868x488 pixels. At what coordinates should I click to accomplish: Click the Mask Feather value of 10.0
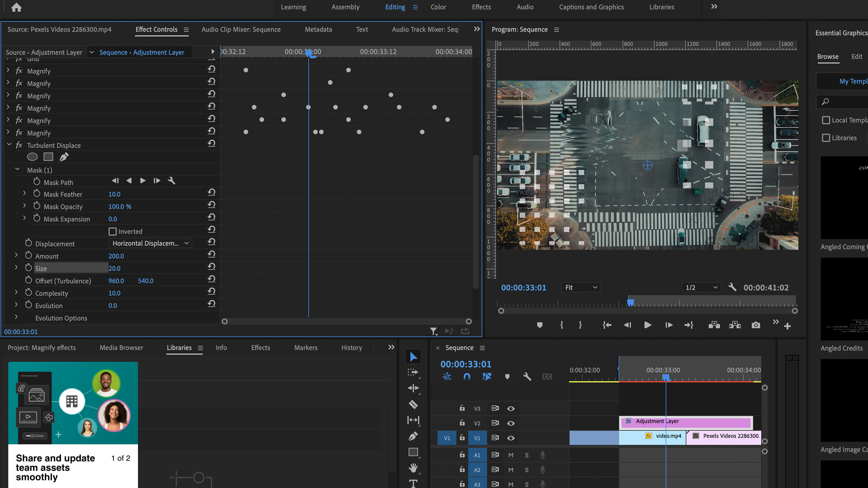[114, 194]
